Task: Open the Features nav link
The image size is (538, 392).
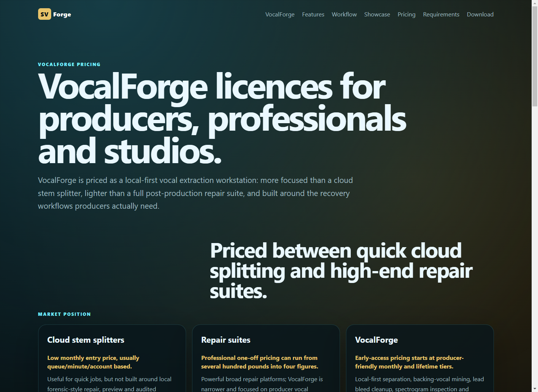Action: click(x=313, y=14)
